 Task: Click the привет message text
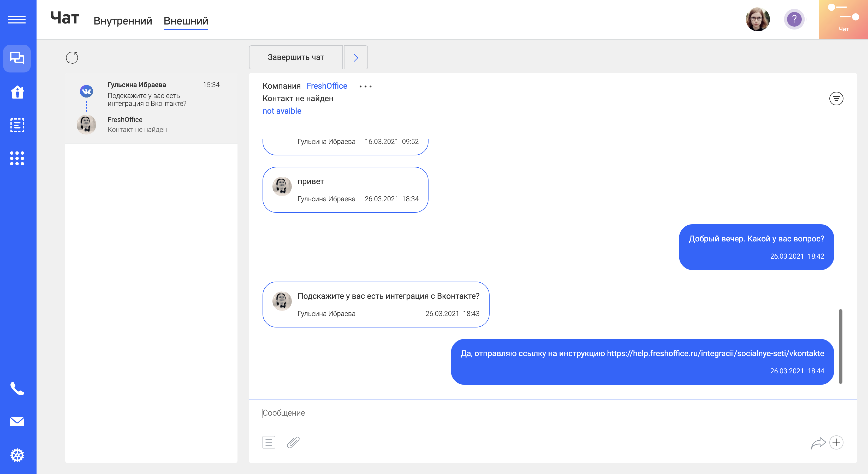coord(311,181)
